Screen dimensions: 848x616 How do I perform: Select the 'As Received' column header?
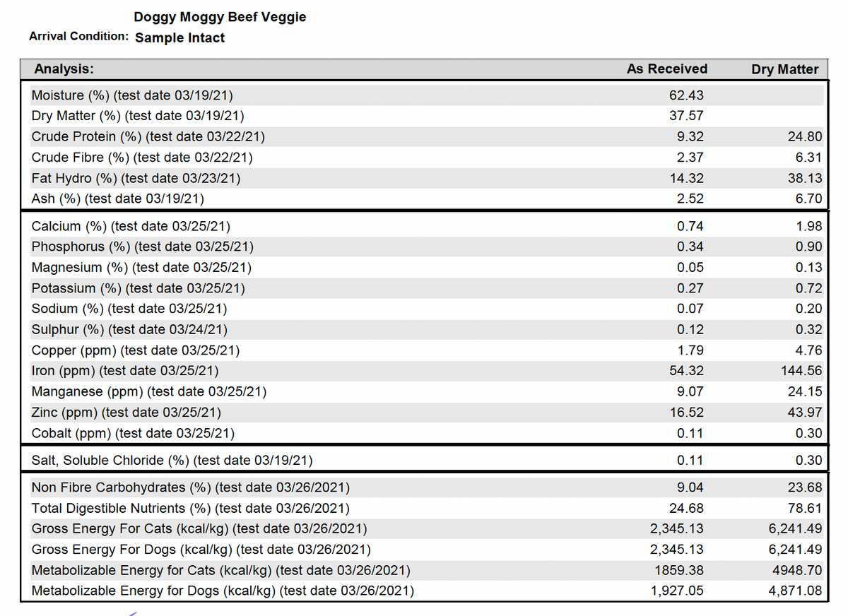point(666,69)
